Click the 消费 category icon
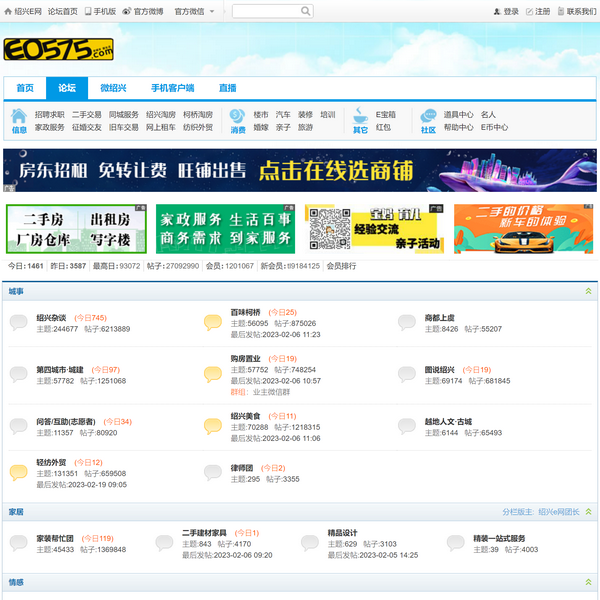This screenshot has height=600, width=600. [x=237, y=117]
